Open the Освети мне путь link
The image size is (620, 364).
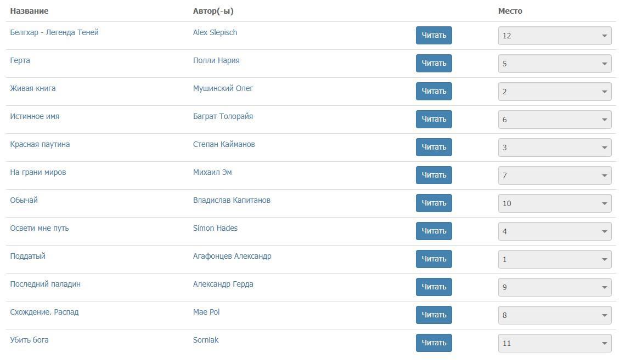click(40, 228)
